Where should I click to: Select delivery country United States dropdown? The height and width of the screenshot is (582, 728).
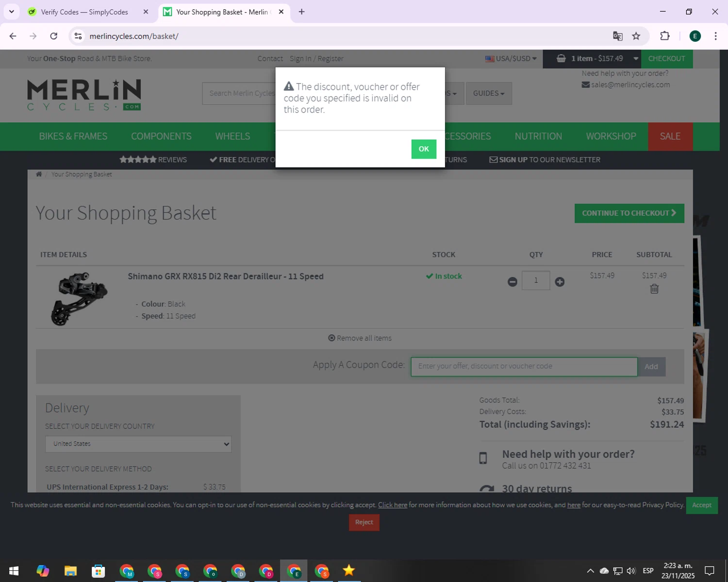click(x=138, y=444)
